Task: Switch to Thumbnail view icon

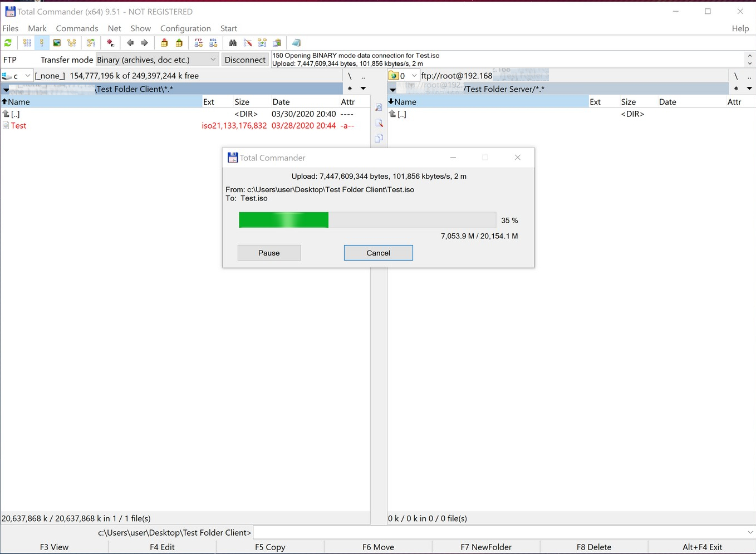Action: [57, 43]
